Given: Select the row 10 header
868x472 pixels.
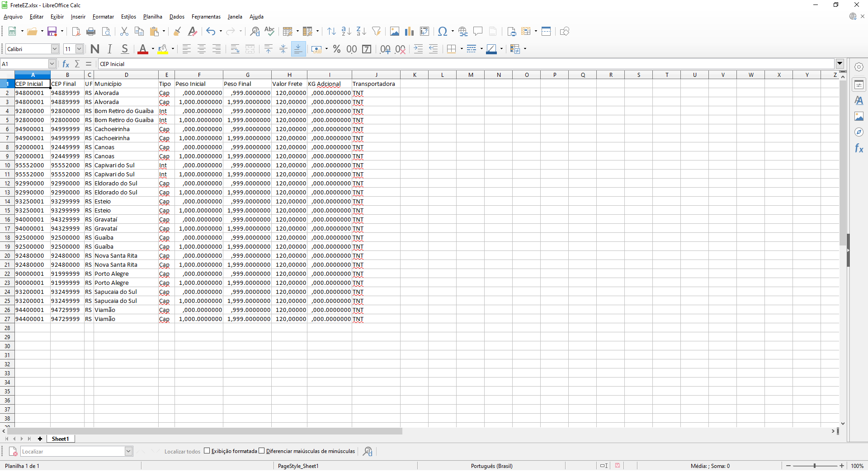Looking at the screenshot, I should [7, 165].
